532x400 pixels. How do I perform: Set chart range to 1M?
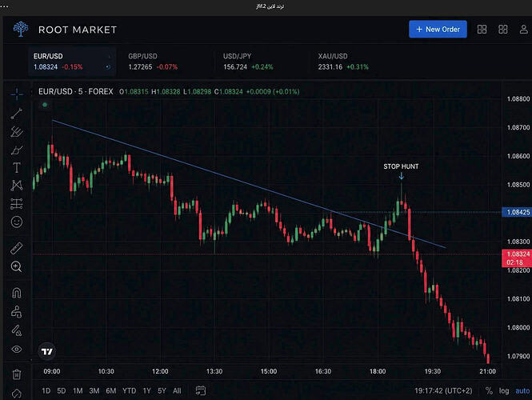(78, 391)
